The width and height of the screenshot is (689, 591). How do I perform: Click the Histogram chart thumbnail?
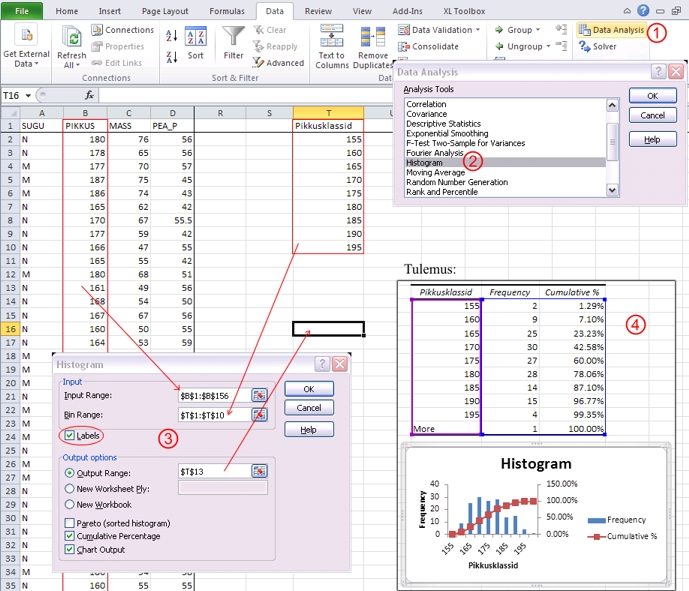click(536, 516)
